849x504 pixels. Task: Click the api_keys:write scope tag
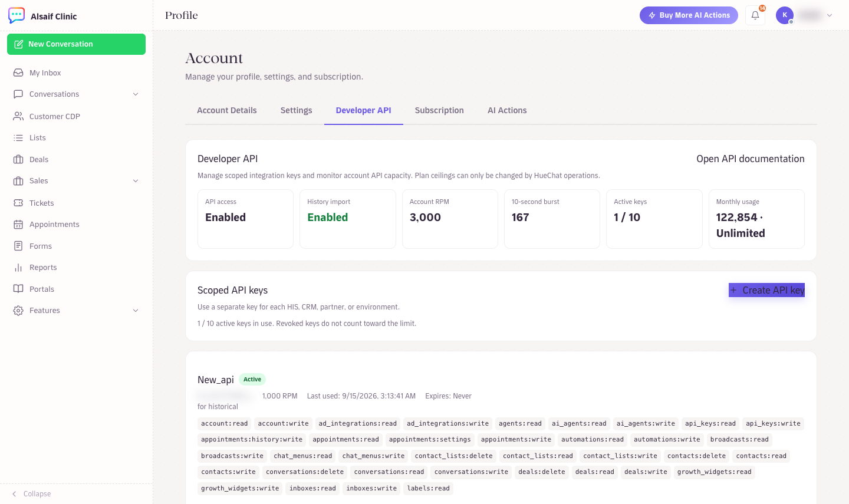[773, 423]
